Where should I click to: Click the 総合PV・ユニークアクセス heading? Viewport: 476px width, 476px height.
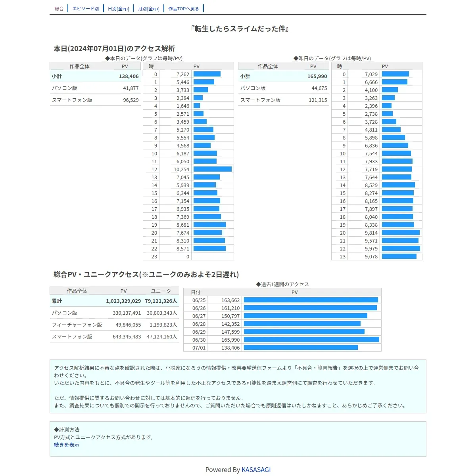pos(146,274)
